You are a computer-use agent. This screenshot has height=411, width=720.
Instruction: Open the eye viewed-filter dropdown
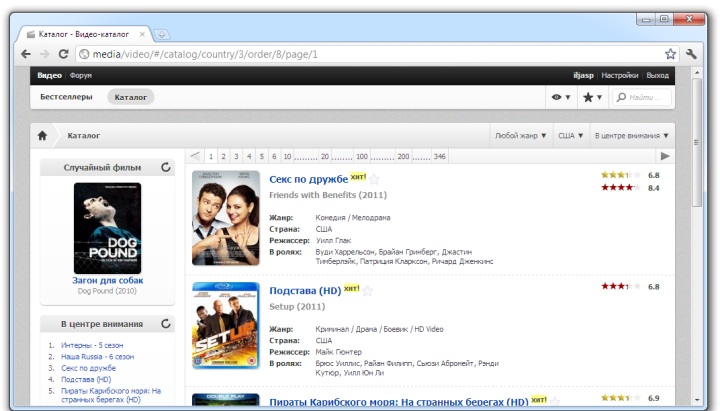click(561, 97)
